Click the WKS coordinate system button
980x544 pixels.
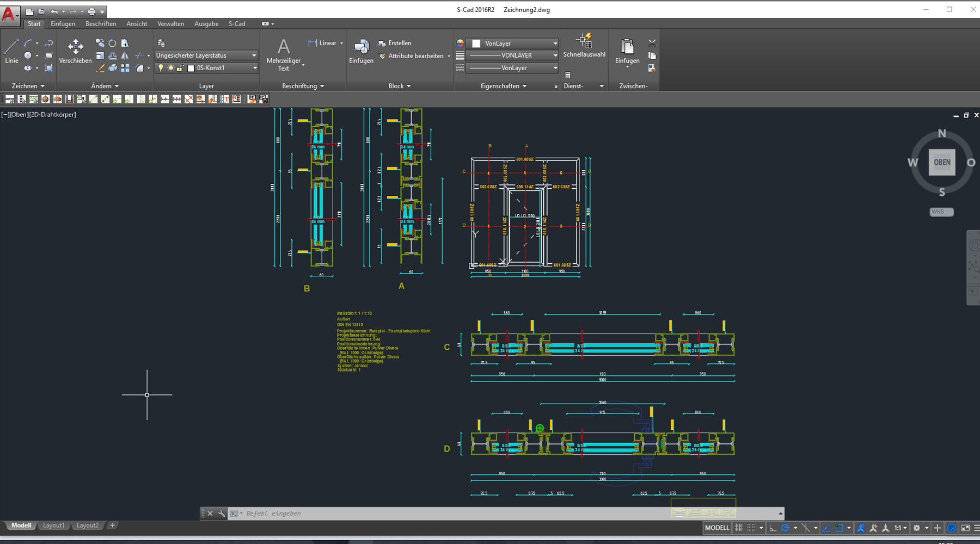coord(941,212)
